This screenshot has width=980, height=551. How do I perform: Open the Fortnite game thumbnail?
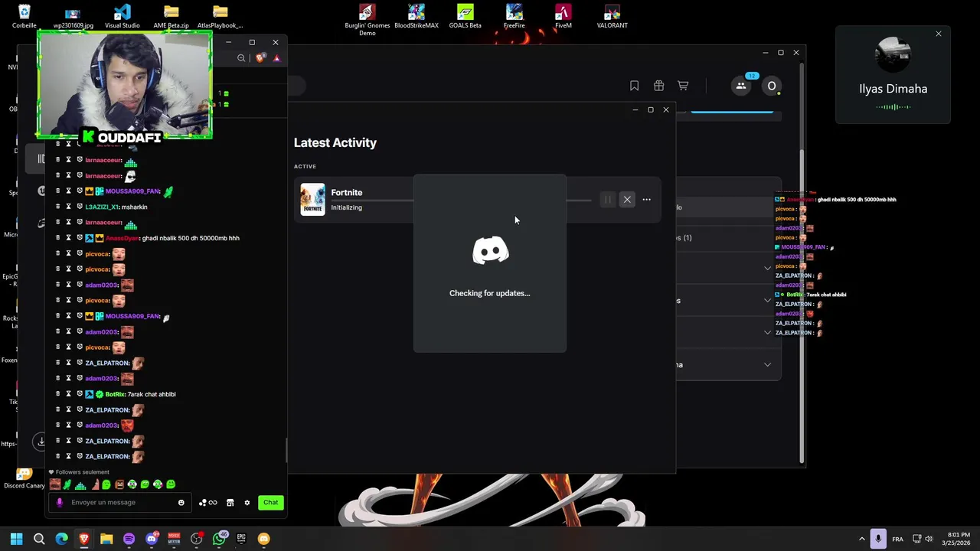tap(312, 200)
